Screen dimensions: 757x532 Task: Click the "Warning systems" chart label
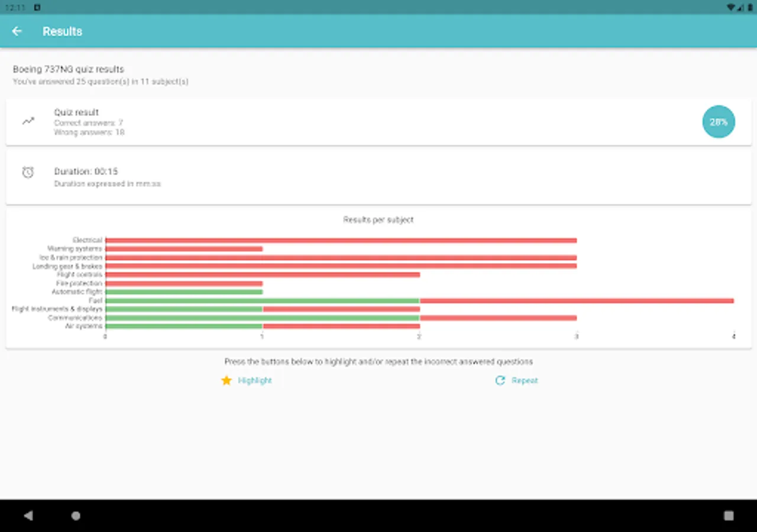pyautogui.click(x=75, y=249)
